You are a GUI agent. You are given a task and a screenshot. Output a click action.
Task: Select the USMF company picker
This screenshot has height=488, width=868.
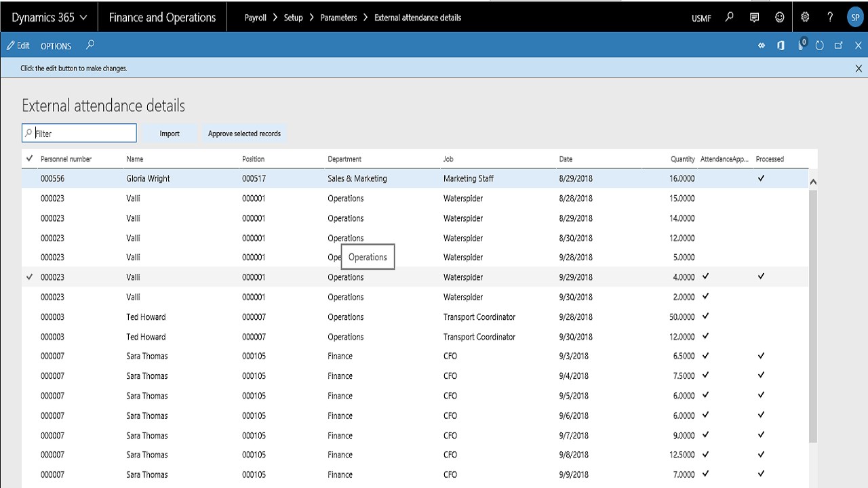click(x=701, y=18)
